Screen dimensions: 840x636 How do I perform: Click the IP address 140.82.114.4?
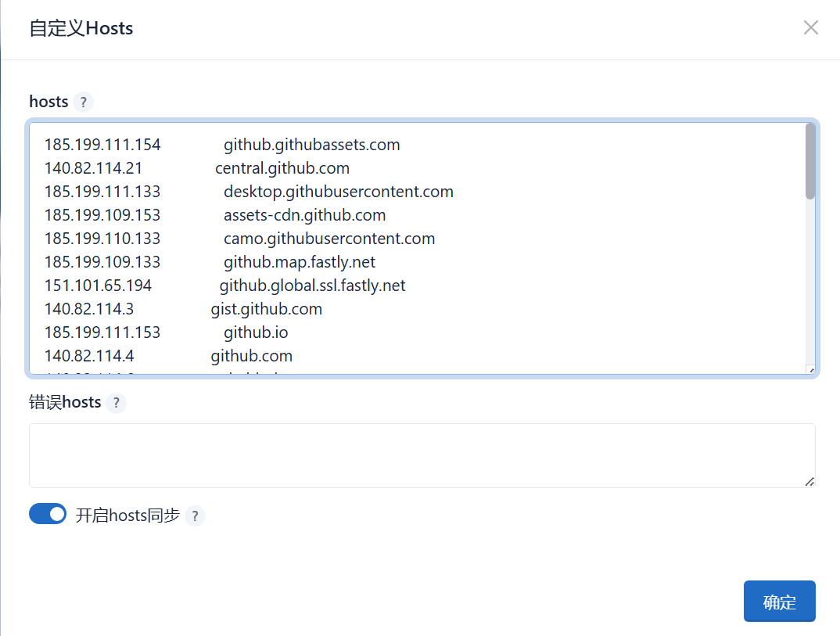tap(89, 356)
